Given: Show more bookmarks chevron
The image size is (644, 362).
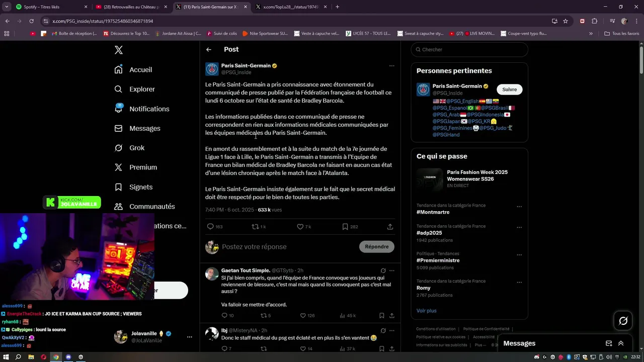Looking at the screenshot, I should (x=591, y=34).
